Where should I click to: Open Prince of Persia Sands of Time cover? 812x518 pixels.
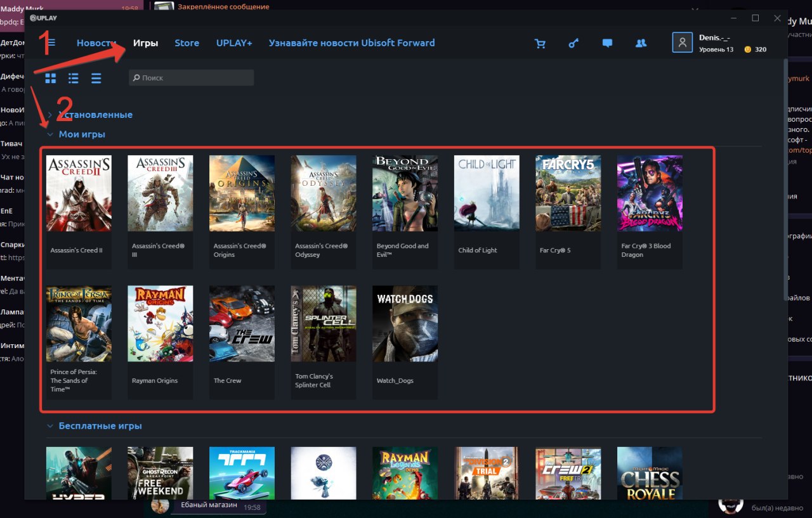pos(79,323)
